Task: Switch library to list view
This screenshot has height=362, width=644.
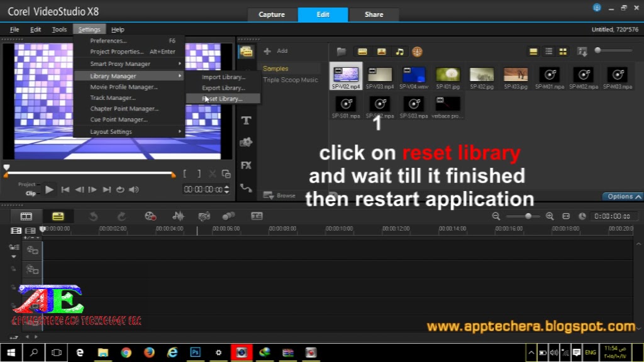Action: (548, 52)
